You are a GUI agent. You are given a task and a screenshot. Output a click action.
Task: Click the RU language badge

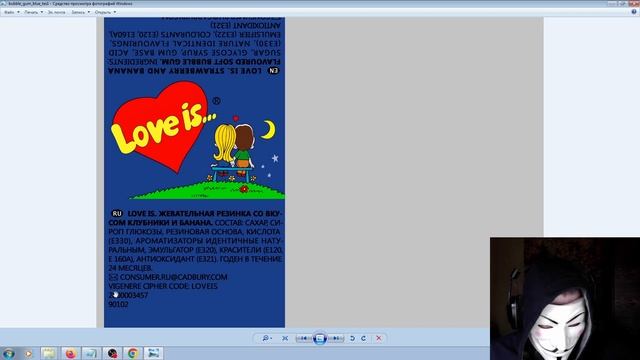117,213
